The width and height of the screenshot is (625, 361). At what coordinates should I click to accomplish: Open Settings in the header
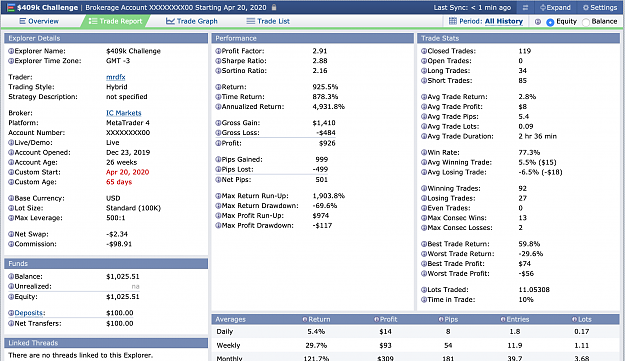tap(600, 8)
